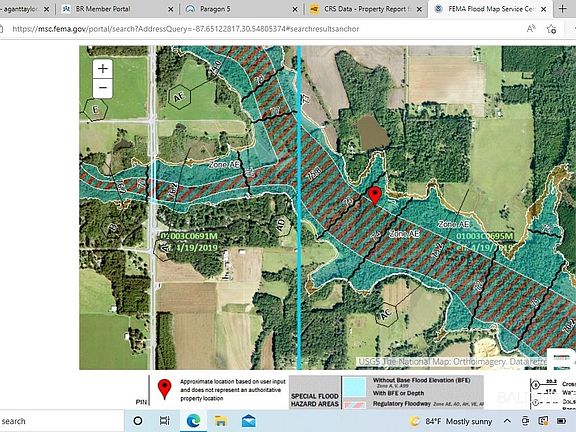Click 'Without Base Flood Elevation (BFE)' legend text
The width and height of the screenshot is (576, 432).
(422, 380)
